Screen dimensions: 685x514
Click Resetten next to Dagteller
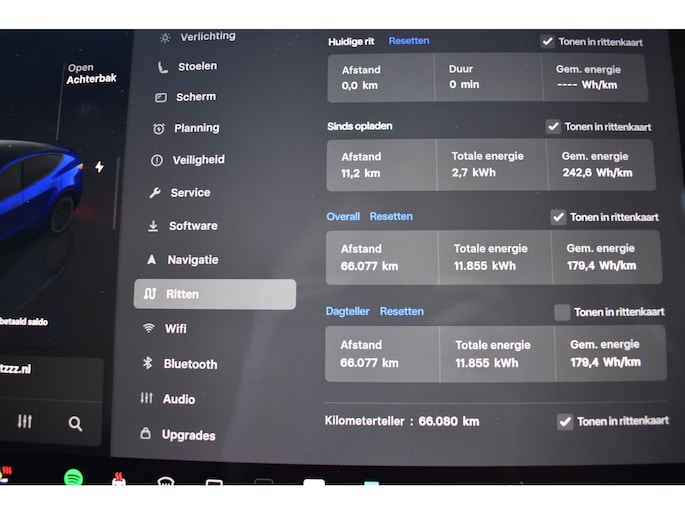pos(401,311)
